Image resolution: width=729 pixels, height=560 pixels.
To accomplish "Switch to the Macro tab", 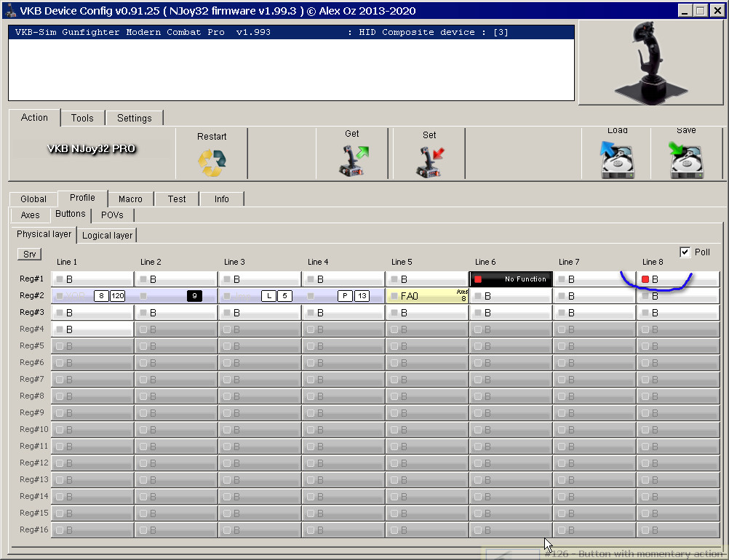I will point(131,199).
